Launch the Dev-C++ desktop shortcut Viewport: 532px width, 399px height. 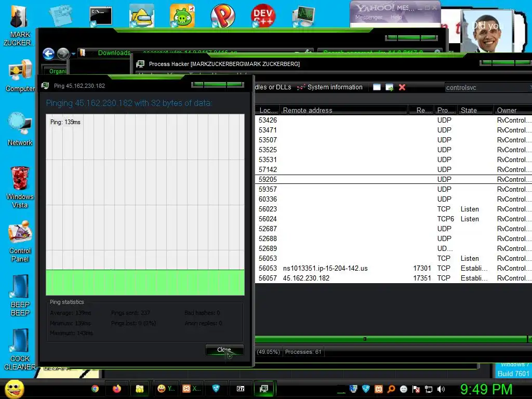[263, 16]
